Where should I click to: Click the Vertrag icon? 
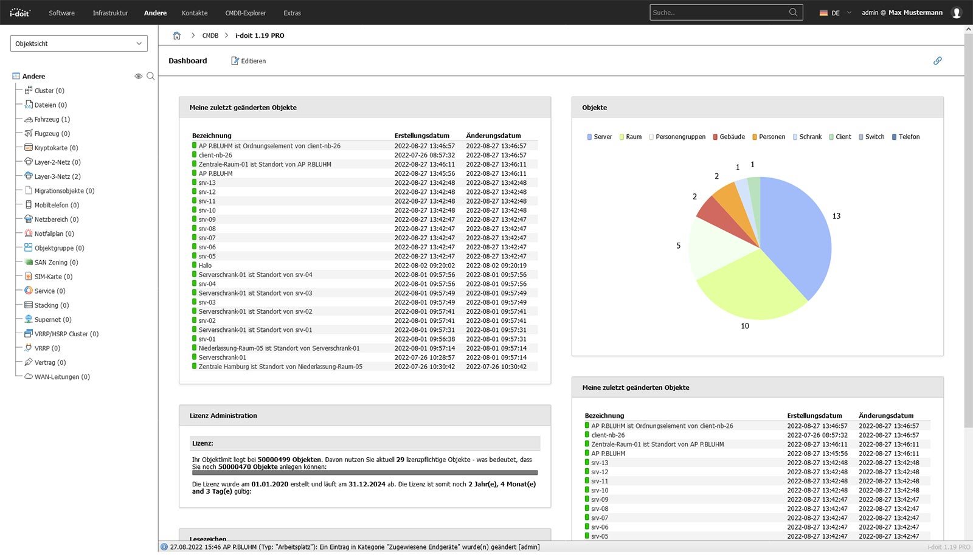[x=29, y=362]
